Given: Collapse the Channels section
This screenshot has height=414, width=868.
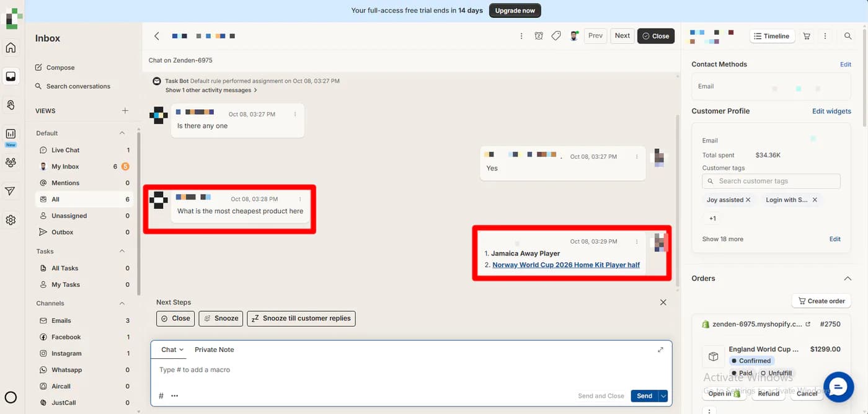Looking at the screenshot, I should (122, 304).
